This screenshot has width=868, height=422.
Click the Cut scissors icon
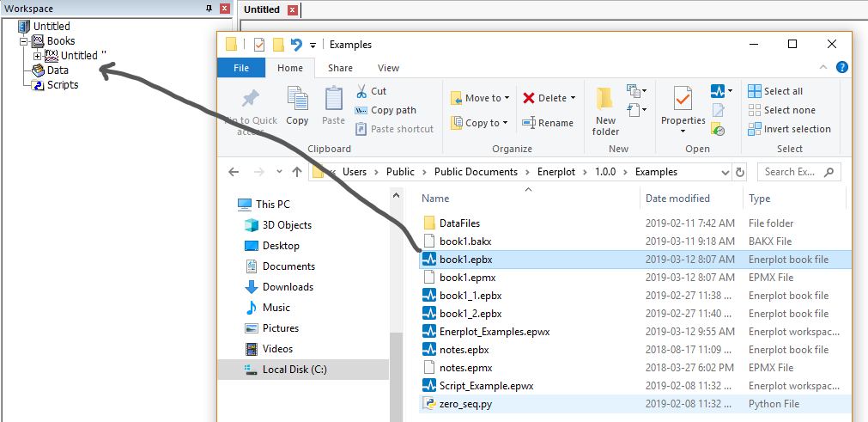click(361, 91)
